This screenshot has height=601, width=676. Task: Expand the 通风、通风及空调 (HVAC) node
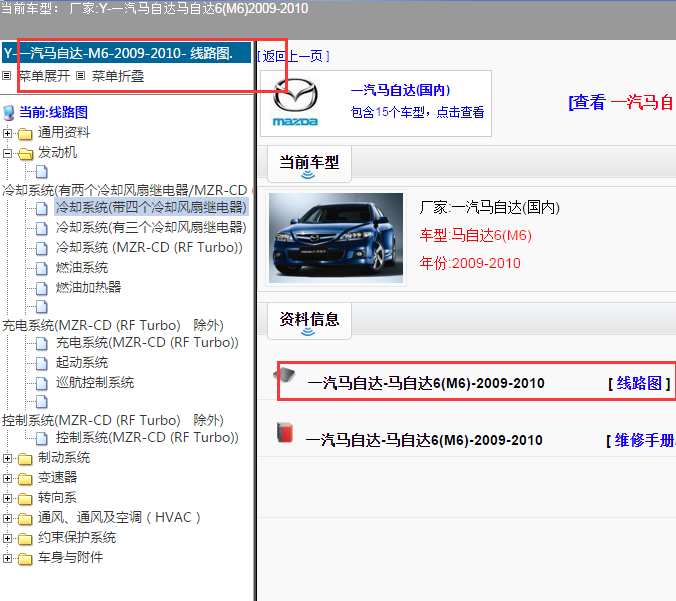pos(7,518)
